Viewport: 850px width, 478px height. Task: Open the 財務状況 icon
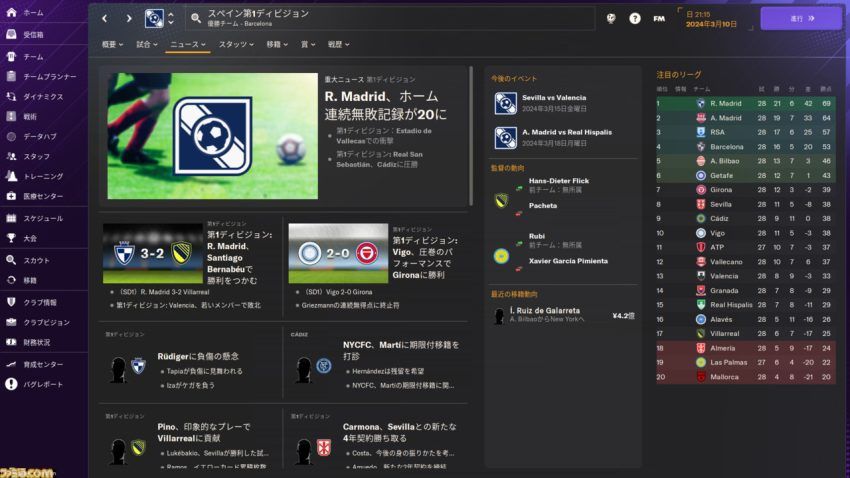11,342
